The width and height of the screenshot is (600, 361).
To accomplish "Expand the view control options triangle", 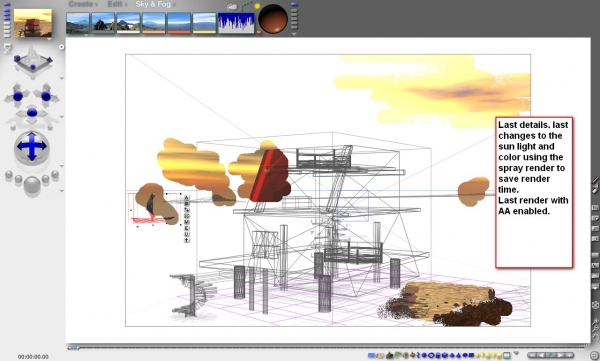I will [62, 78].
